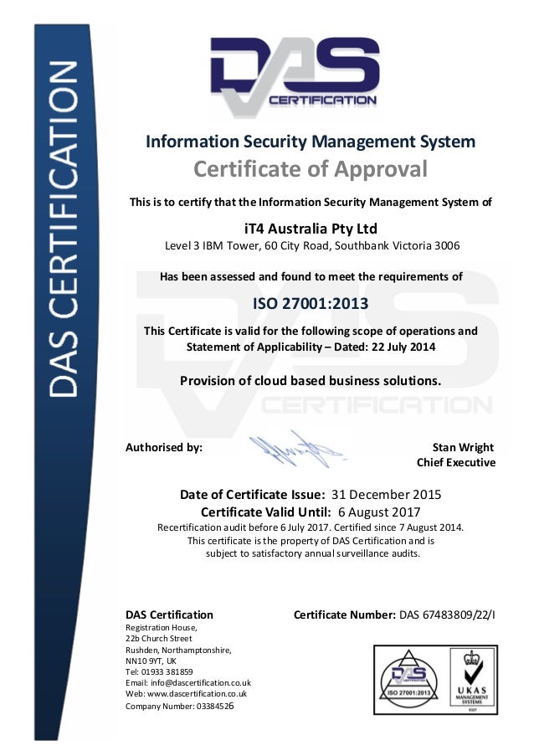Click certificate number 'DAS 67483809/22/I'
This screenshot has height=756, width=534.
447,615
